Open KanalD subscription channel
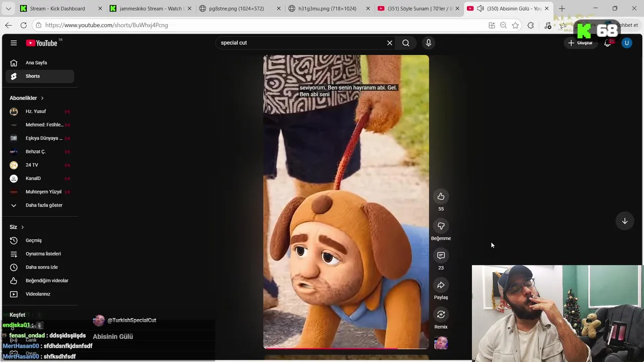Screen dimensions: 644x362 point(40,178)
